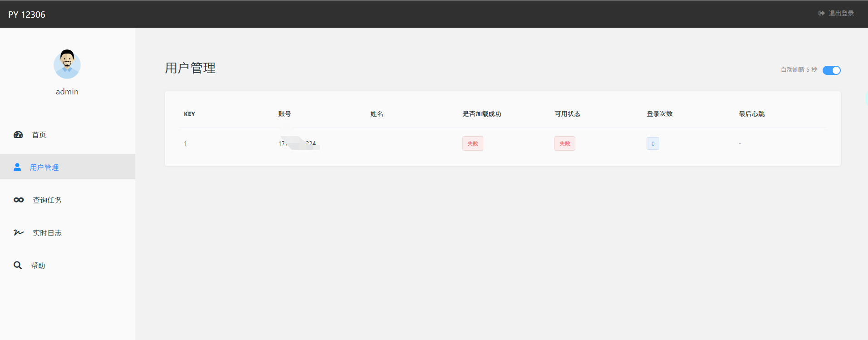Click the magnifier icon beside 帮助
Viewport: 868px width, 340px height.
click(x=18, y=266)
